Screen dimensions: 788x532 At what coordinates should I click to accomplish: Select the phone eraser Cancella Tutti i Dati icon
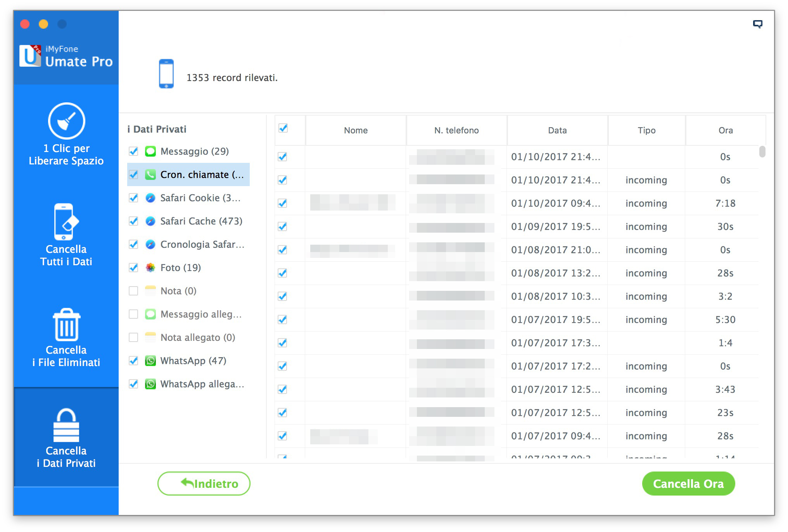point(66,222)
